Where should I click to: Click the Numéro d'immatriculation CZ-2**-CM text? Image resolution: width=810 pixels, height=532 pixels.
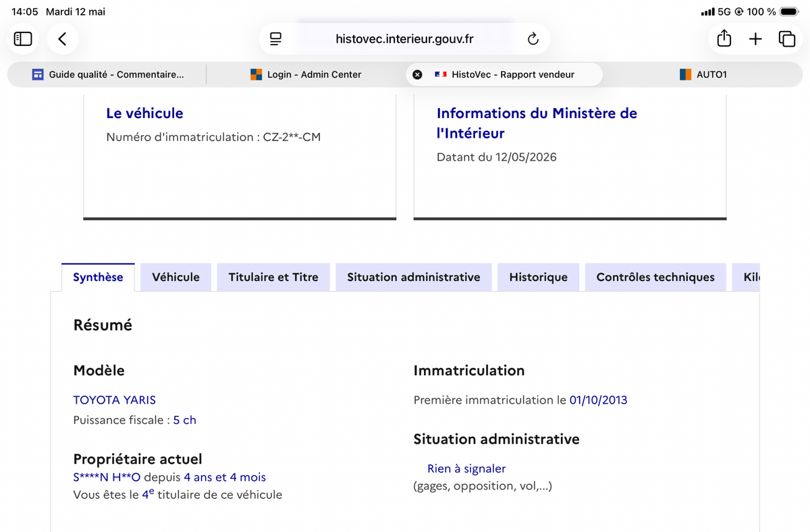click(x=213, y=137)
